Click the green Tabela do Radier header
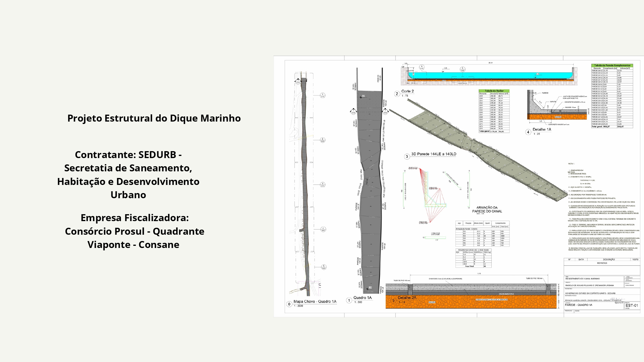Viewport: 644px width, 362px height. coord(494,91)
